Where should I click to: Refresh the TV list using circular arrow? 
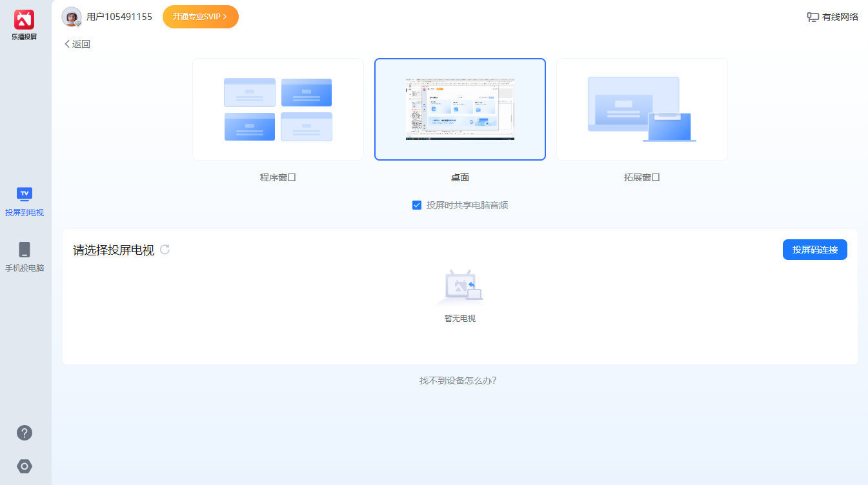click(165, 250)
